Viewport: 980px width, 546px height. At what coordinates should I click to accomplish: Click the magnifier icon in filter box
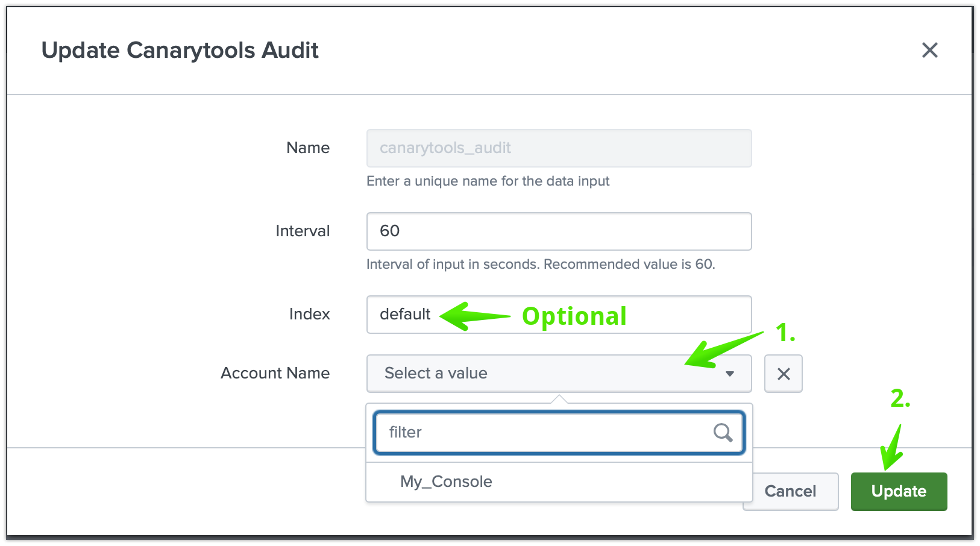click(x=723, y=432)
